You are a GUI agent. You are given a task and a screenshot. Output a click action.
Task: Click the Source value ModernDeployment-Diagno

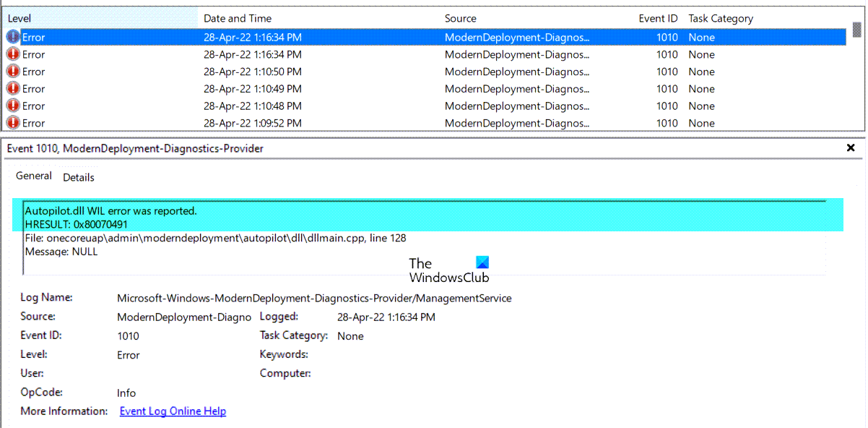click(x=184, y=317)
